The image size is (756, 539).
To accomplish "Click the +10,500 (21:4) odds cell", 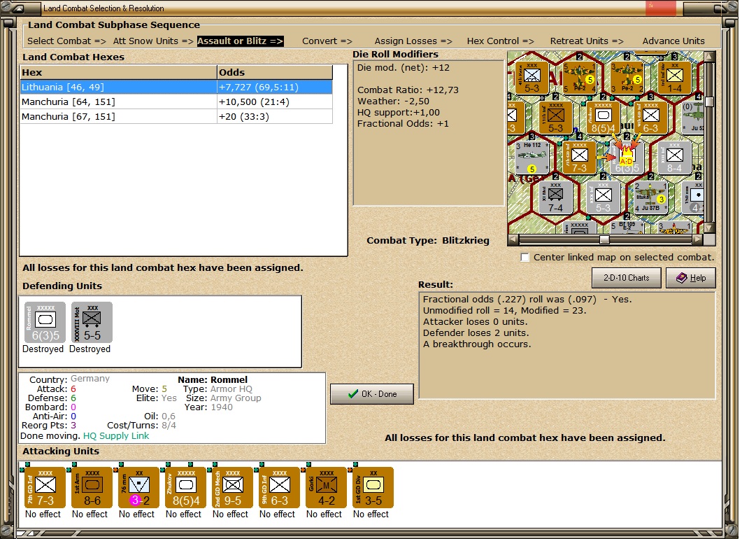I will (275, 101).
